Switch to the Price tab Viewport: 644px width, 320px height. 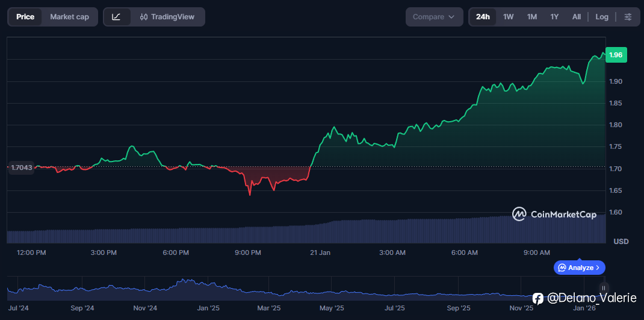click(25, 17)
